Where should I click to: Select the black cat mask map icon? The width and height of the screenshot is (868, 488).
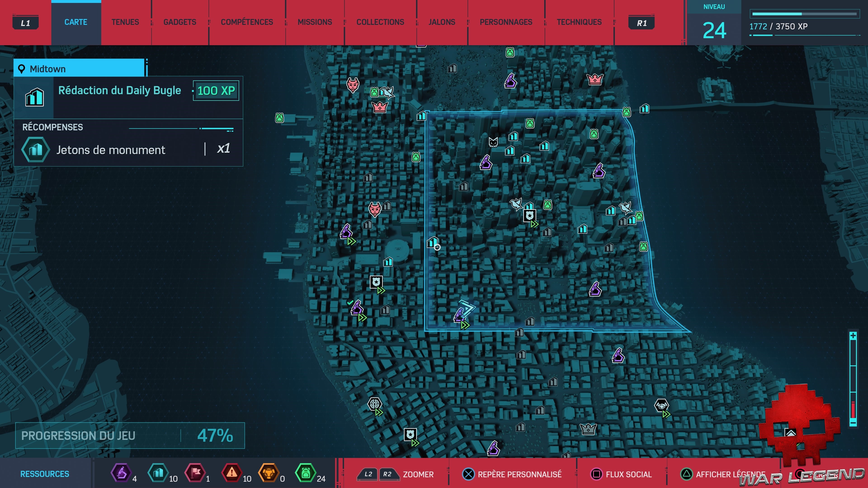(x=493, y=142)
